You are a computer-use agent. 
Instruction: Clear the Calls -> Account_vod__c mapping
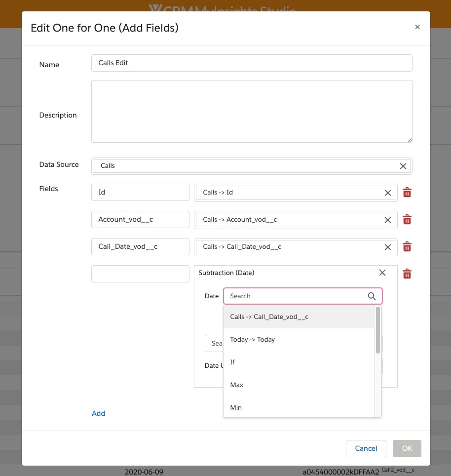coord(388,220)
